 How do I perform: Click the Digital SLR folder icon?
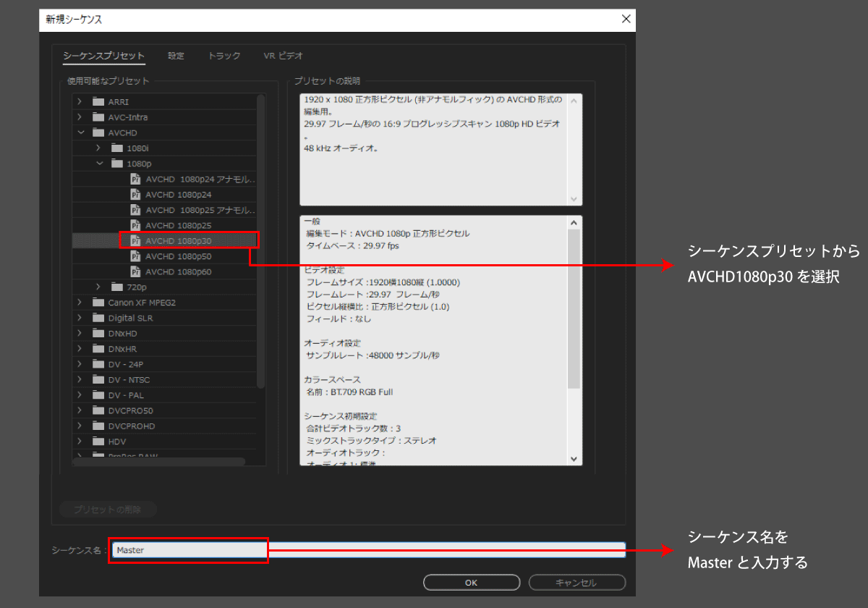click(x=98, y=318)
